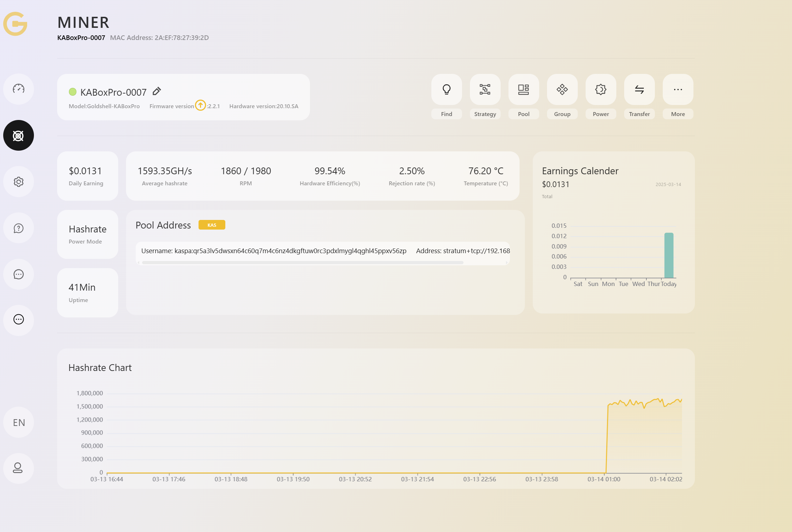
Task: Click the 76.20 °C temperature value
Action: coord(486,171)
